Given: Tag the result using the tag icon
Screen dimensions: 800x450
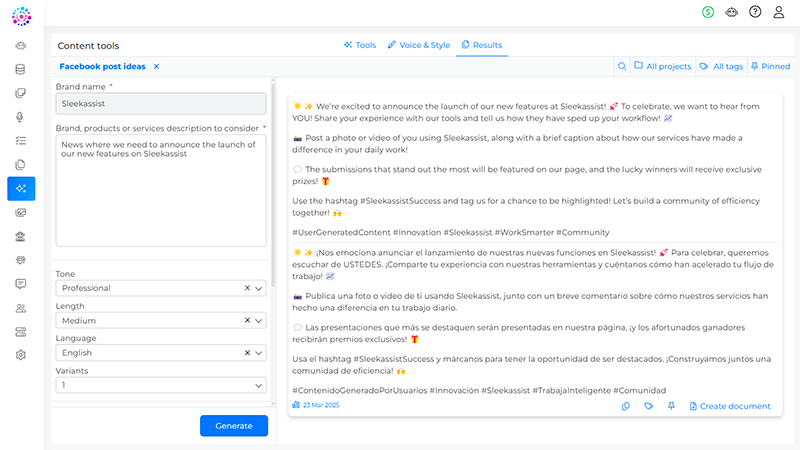Looking at the screenshot, I should [x=648, y=406].
